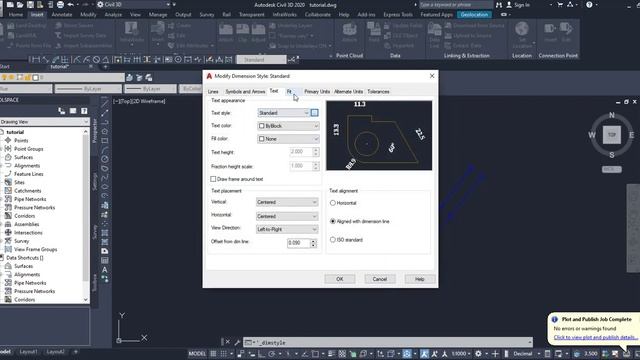Toggle the grid display icon in the status bar
Viewport: 640px width, 360px height.
click(213, 353)
